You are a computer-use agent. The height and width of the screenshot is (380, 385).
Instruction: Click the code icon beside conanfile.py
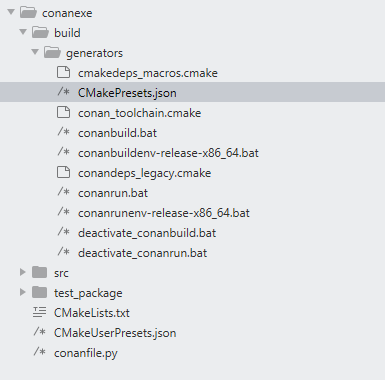pos(39,352)
